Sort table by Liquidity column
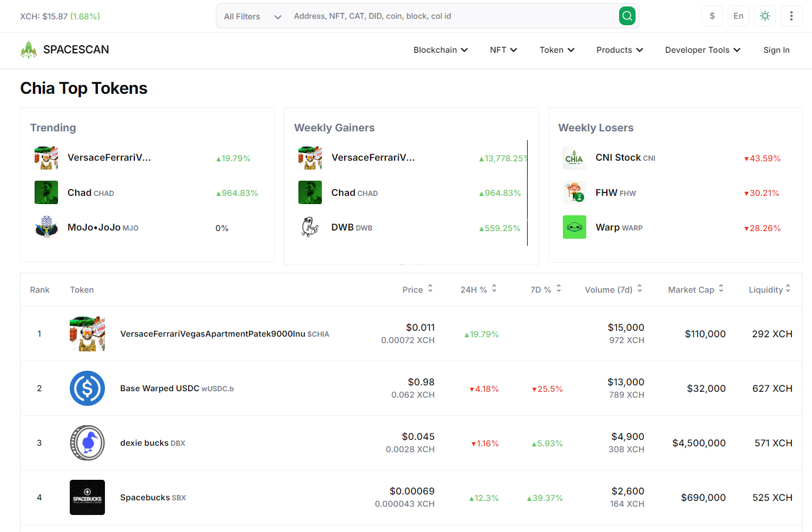The width and height of the screenshot is (812, 532). (770, 289)
